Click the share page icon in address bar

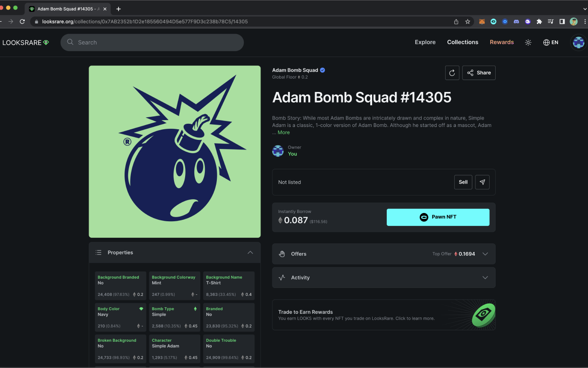point(456,22)
